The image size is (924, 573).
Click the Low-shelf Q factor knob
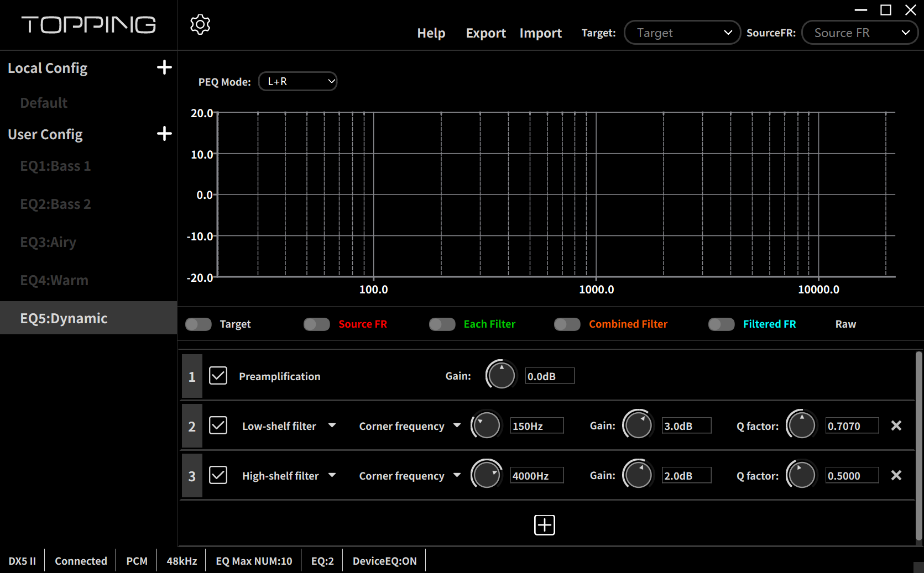802,425
